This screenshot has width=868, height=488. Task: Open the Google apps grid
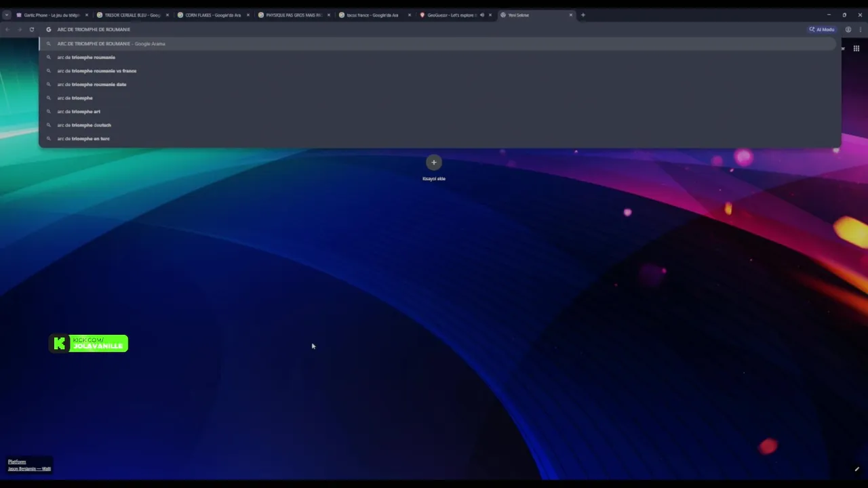856,48
